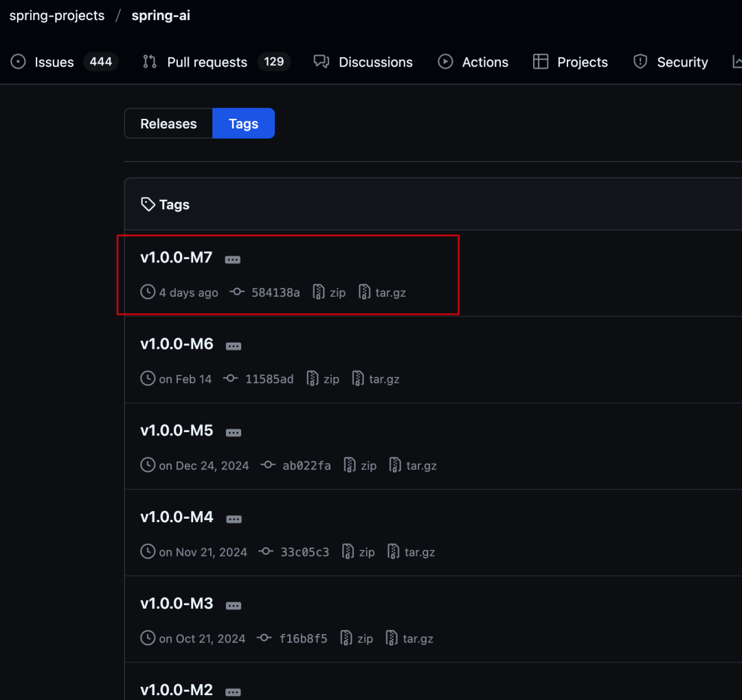742x700 pixels.
Task: Open tag v1.0.0-M5
Action: click(177, 431)
